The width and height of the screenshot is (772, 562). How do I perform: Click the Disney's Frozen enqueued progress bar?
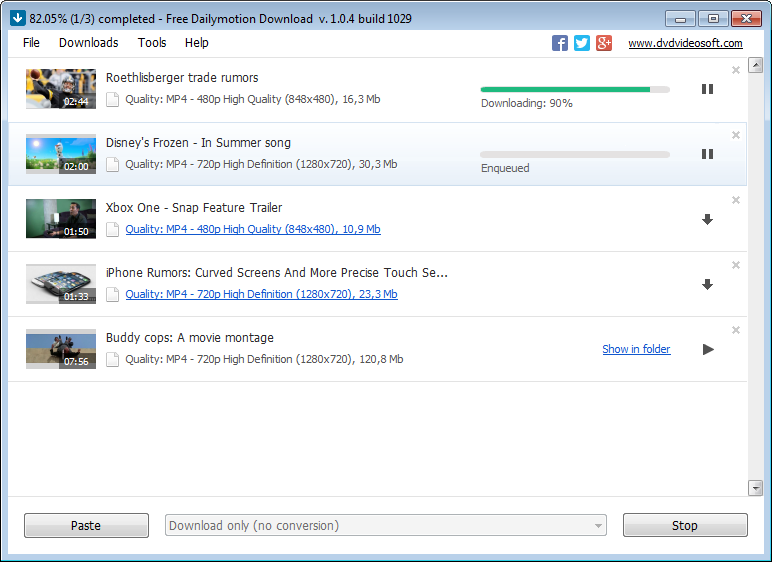[x=575, y=155]
